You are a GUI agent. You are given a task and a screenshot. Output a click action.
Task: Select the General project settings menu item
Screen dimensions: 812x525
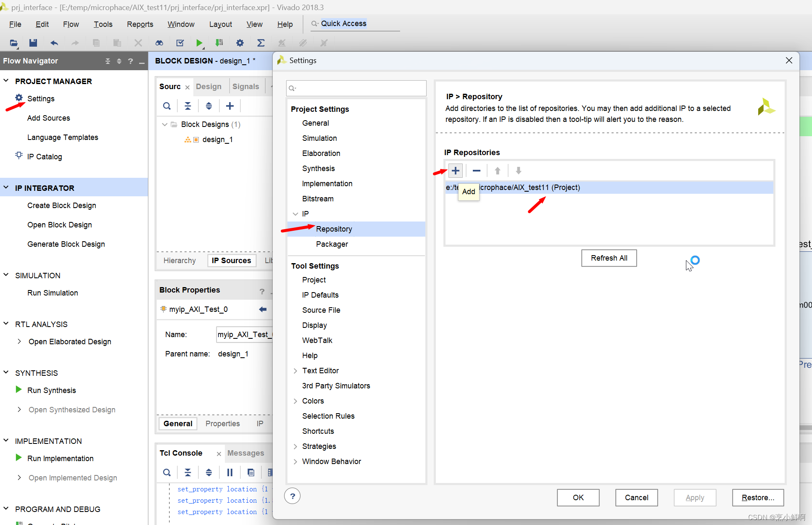(x=316, y=123)
